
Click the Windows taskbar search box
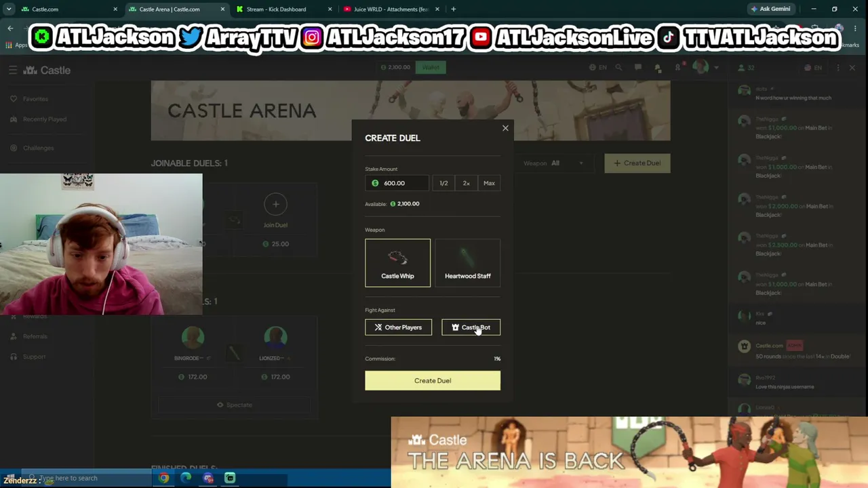[88, 478]
